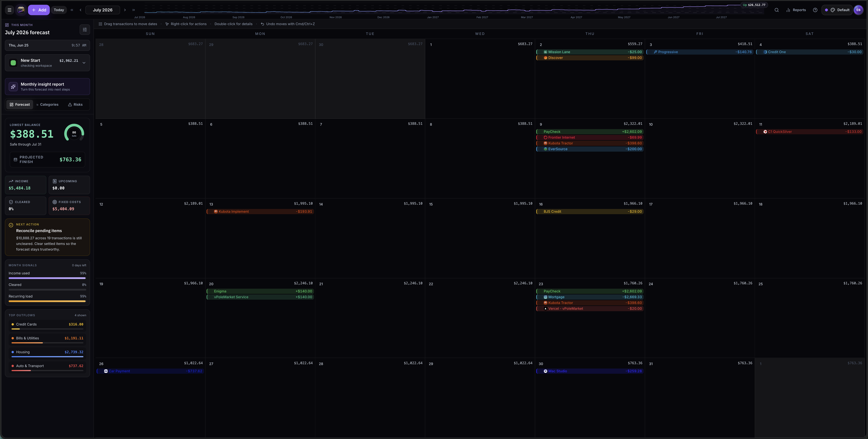Click the Jan 2027 label on the timeline
Viewport: 868px width, 439px height.
click(x=433, y=17)
